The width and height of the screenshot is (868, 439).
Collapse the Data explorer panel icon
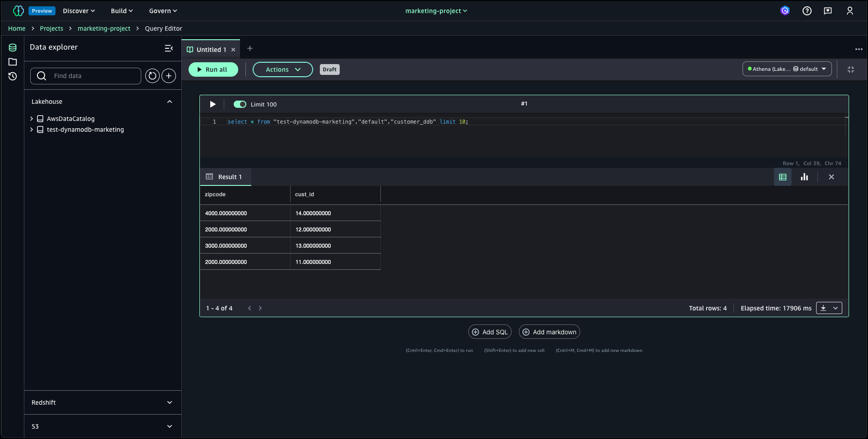[x=169, y=48]
